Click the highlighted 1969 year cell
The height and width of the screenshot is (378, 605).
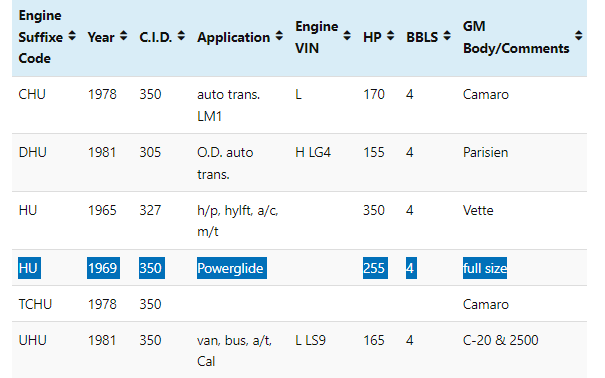click(x=103, y=268)
